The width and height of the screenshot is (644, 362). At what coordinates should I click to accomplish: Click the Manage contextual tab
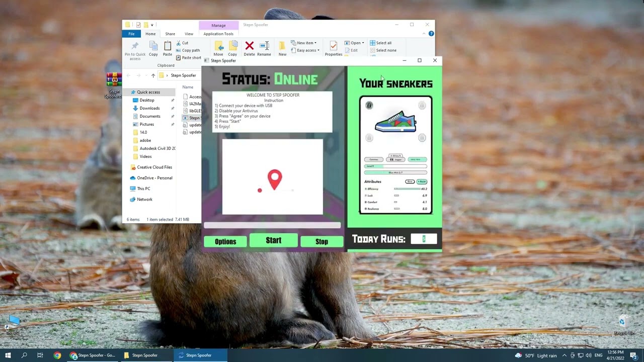tap(218, 25)
